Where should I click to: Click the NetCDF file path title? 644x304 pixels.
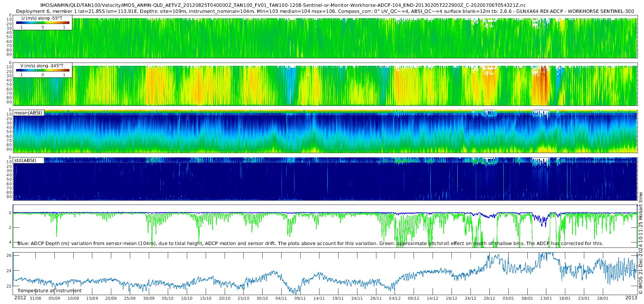(283, 5)
